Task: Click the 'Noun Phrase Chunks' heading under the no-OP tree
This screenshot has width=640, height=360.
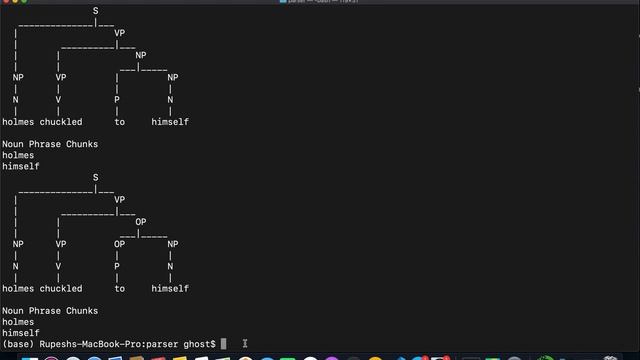Action: pos(50,144)
